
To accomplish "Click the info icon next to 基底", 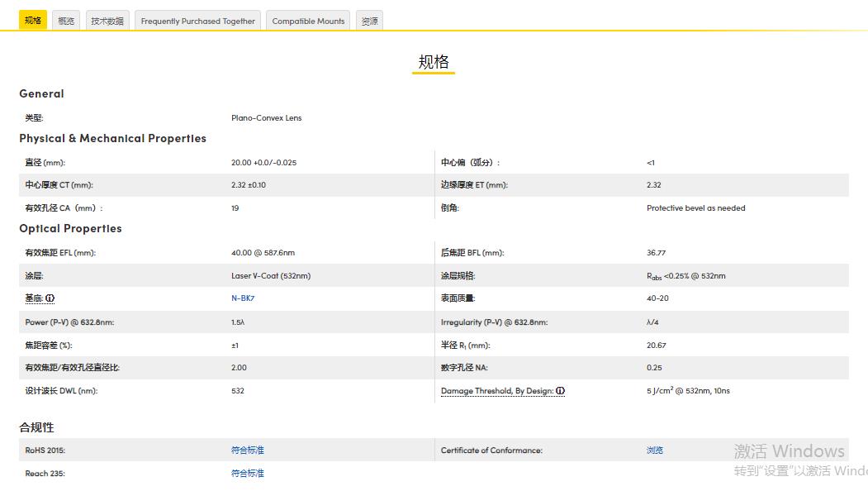I will click(50, 298).
